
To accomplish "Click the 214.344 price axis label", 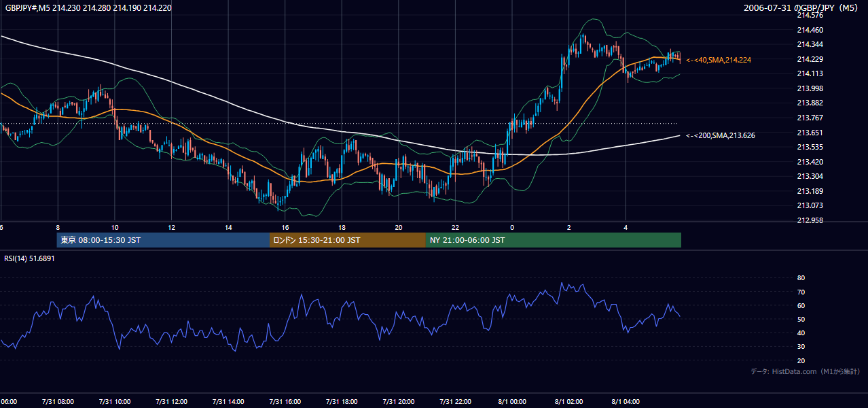I will coord(810,44).
